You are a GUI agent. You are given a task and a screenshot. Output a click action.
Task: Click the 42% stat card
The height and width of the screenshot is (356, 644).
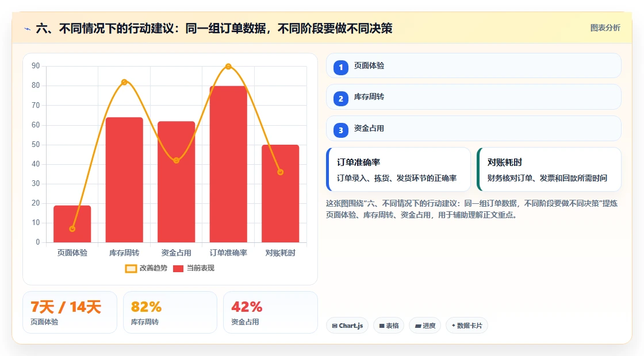pyautogui.click(x=271, y=312)
